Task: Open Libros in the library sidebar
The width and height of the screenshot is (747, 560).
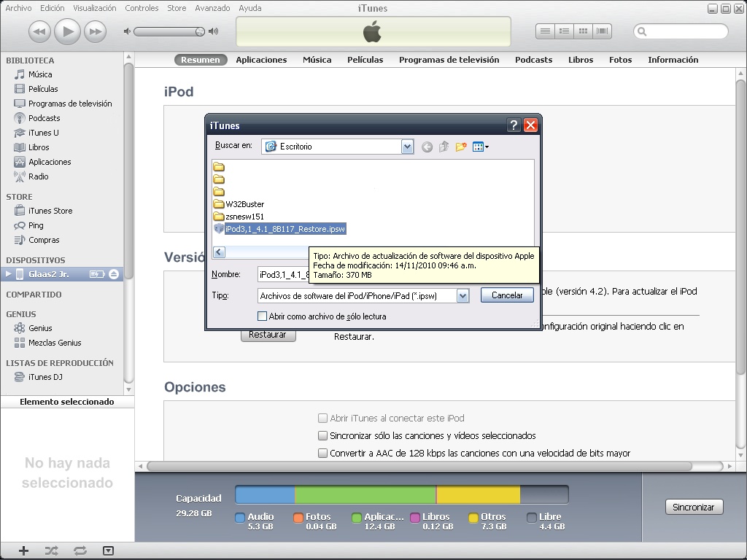Action: pyautogui.click(x=39, y=147)
